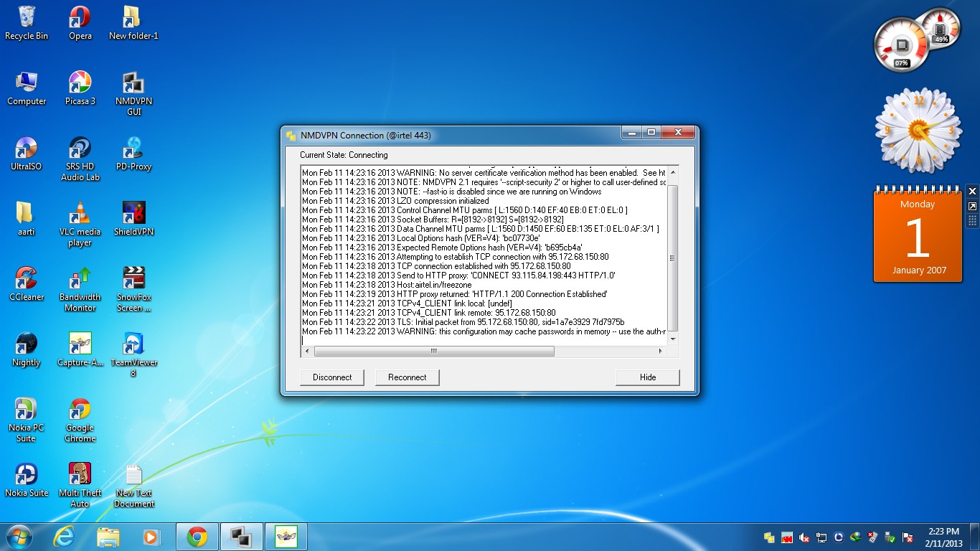This screenshot has width=980, height=551.
Task: Click the log line 'LZO compression initialized'
Action: [x=395, y=201]
